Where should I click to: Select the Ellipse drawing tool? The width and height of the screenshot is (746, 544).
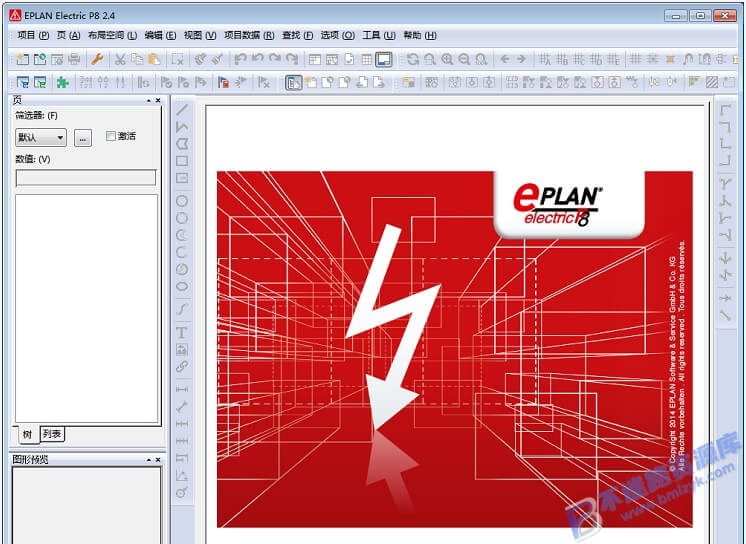tap(182, 287)
